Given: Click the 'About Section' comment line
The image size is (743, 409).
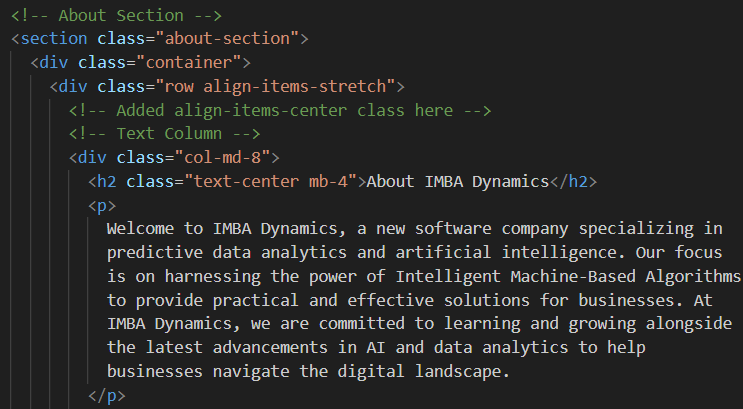Looking at the screenshot, I should coord(117,16).
